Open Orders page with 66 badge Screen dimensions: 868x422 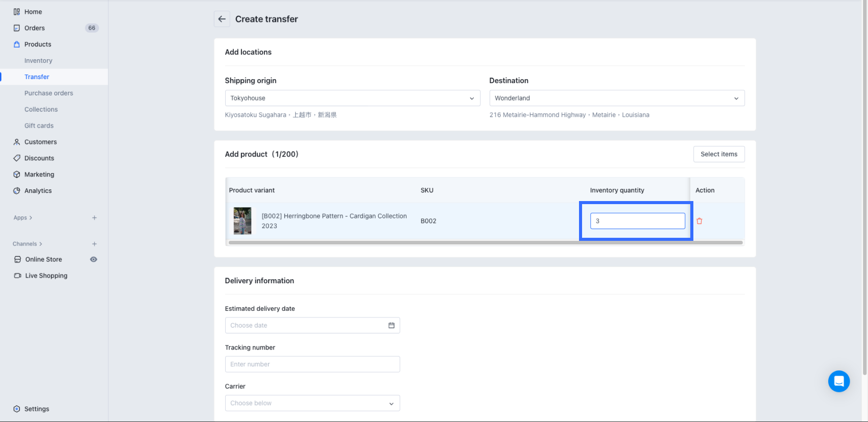[x=35, y=28]
